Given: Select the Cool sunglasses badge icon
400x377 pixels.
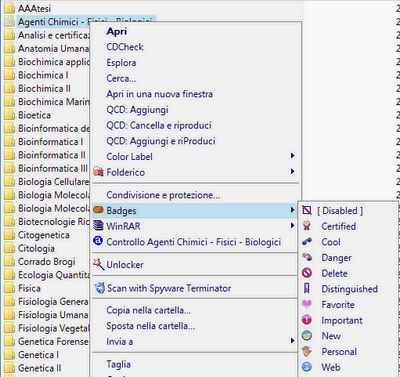Looking at the screenshot, I should tap(307, 242).
